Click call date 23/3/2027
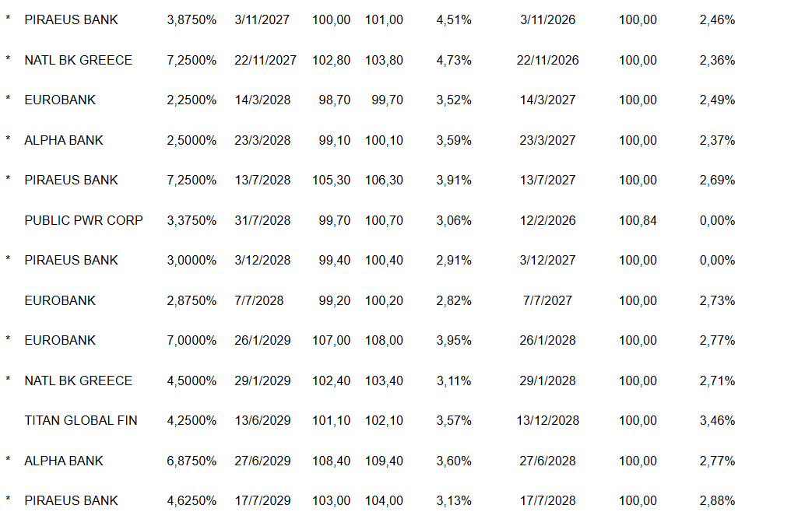Image resolution: width=812 pixels, height=519 pixels. point(547,140)
